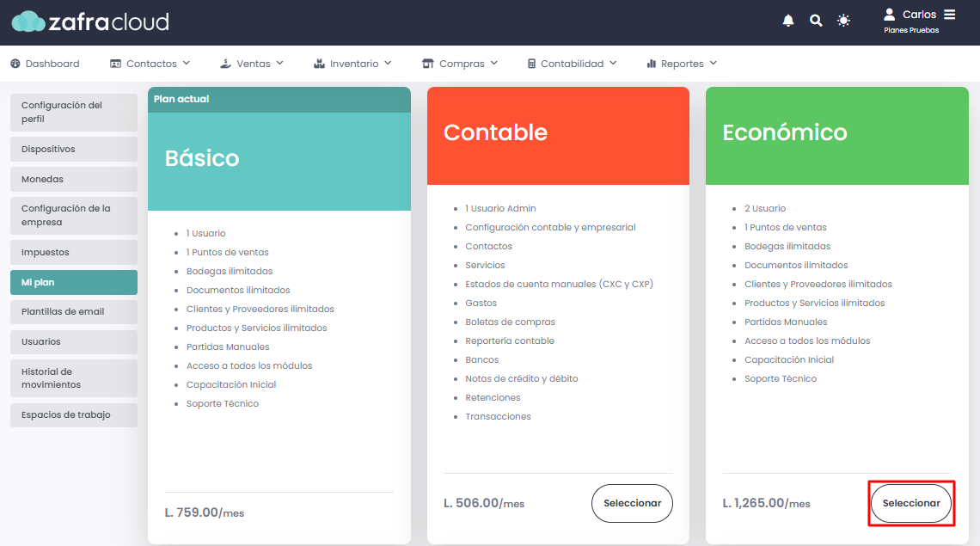Open Dispositivos in the sidebar
The width and height of the screenshot is (980, 546).
[74, 149]
